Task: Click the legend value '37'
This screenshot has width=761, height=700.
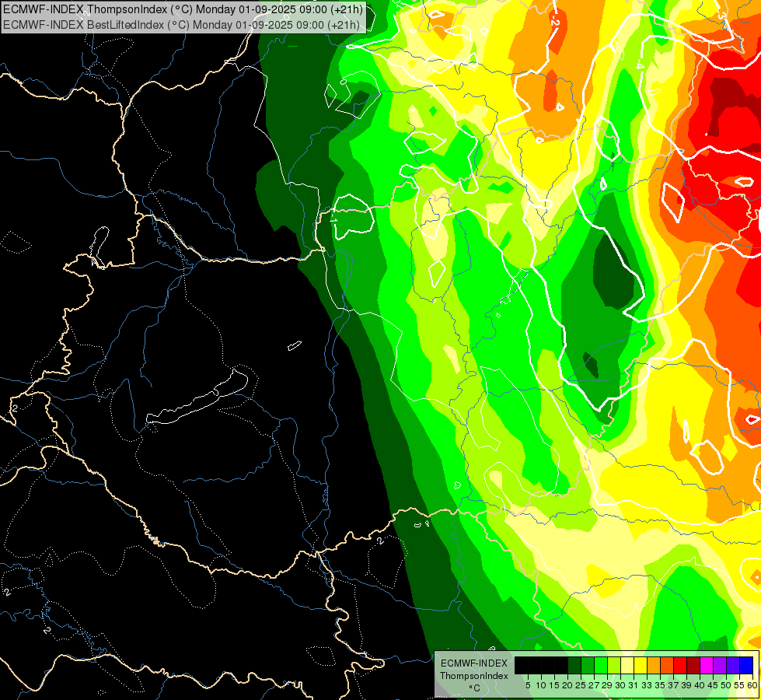Action: 674,685
